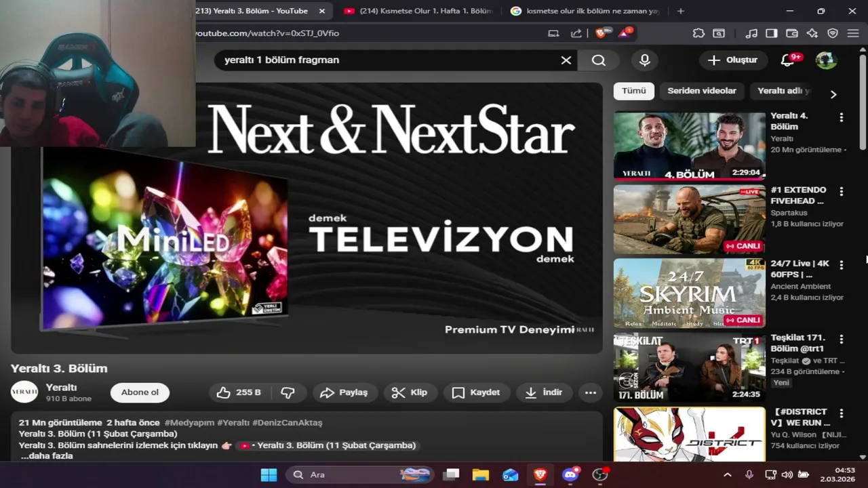The height and width of the screenshot is (488, 868).
Task: Open YouTube notifications bell
Action: coord(789,60)
